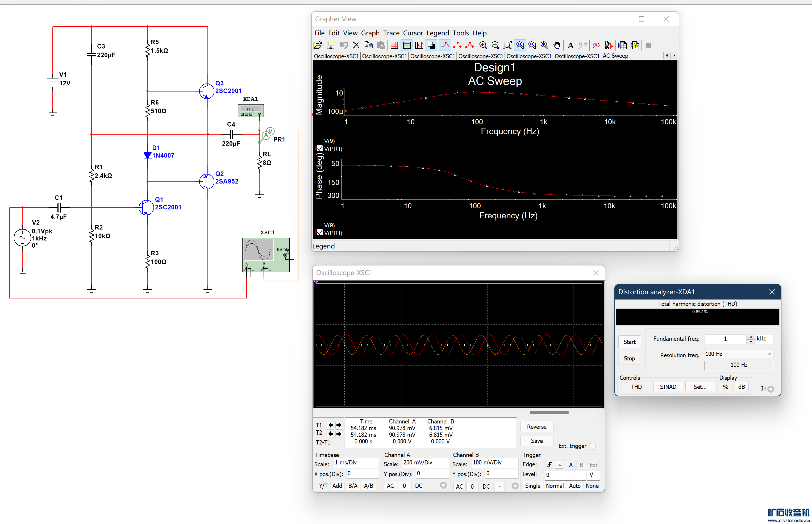Click the Open file icon in Grapher toolbar
This screenshot has height=524, width=812.
pyautogui.click(x=318, y=45)
